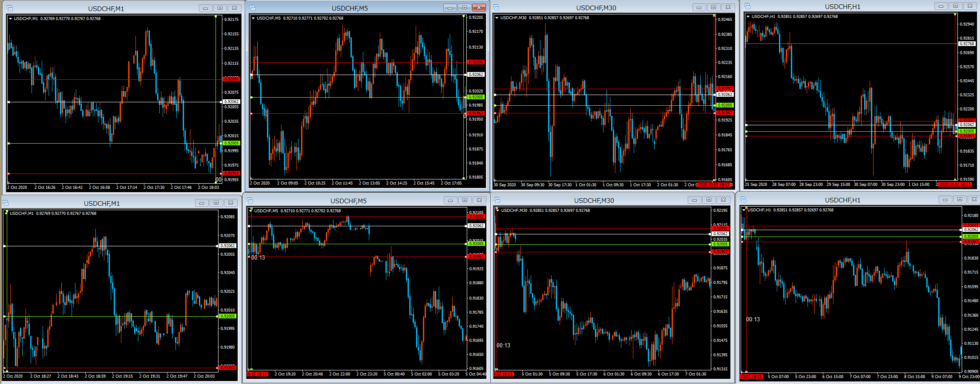Select the upper USDCHF,H1 window title bar
Screen dimensions: 980x384
click(842, 6)
